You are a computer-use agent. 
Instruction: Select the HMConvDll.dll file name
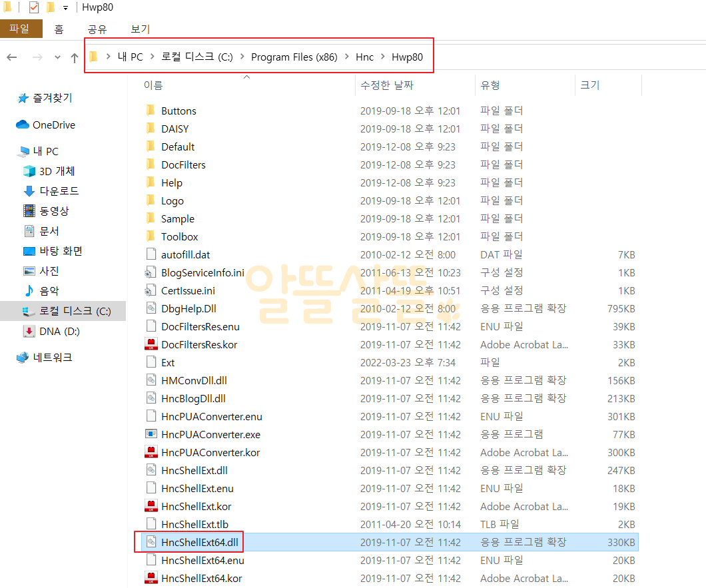point(194,380)
